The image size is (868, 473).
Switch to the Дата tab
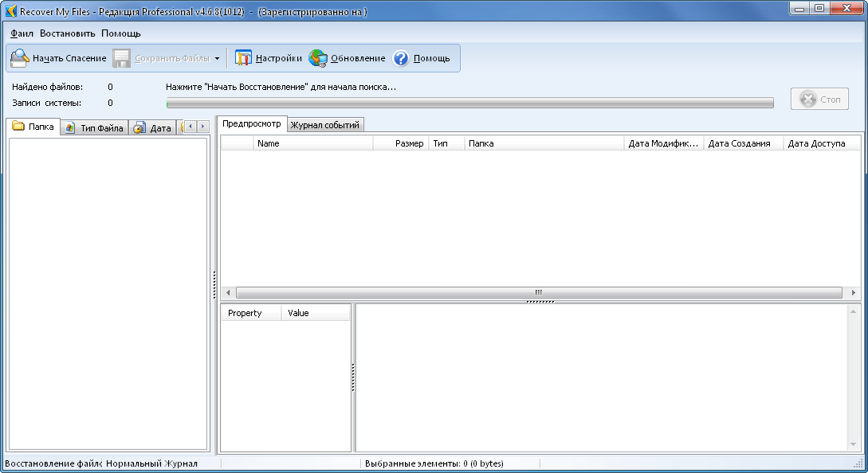(152, 128)
